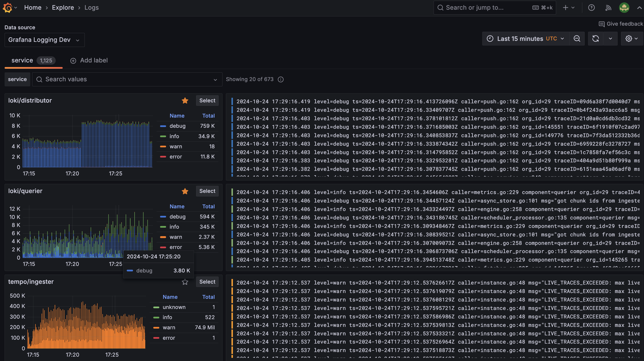
Task: Favorite the tempo/ingester service star
Action: (x=185, y=282)
